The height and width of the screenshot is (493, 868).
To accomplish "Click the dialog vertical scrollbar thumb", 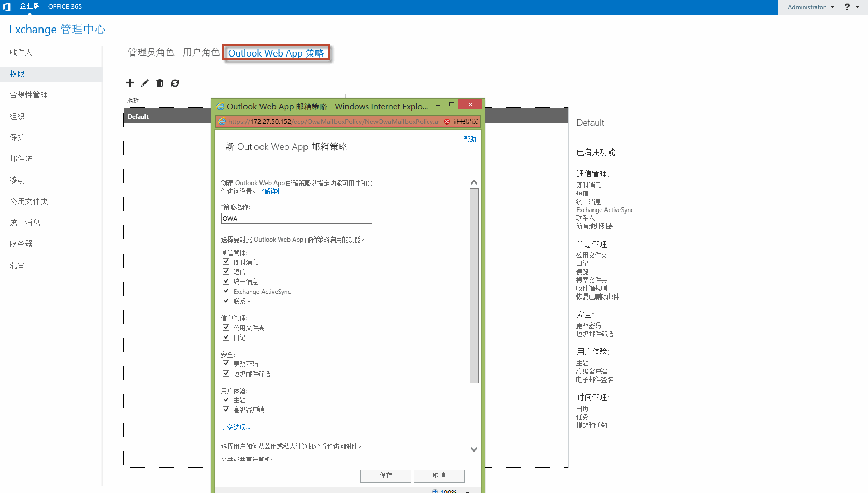I will [x=474, y=286].
